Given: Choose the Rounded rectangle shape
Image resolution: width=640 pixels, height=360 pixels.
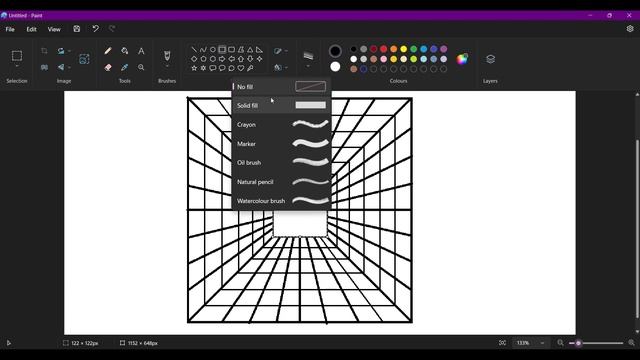Looking at the screenshot, I should coord(231,49).
